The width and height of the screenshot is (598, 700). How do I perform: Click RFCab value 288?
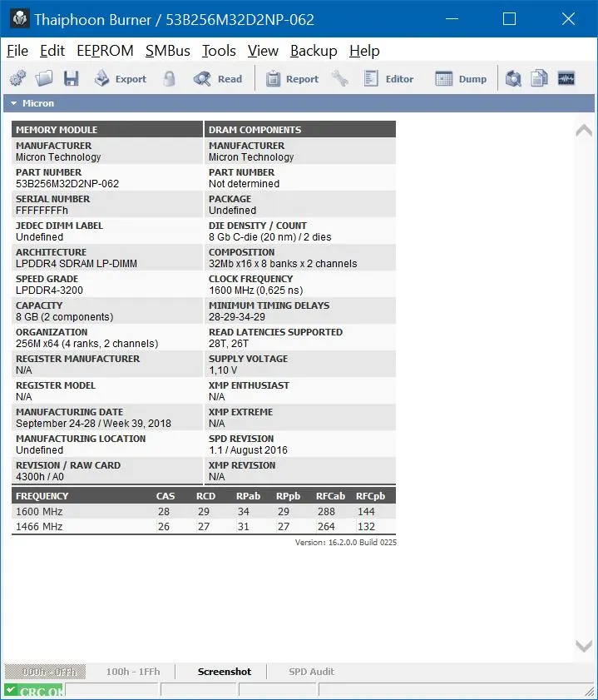pyautogui.click(x=326, y=511)
